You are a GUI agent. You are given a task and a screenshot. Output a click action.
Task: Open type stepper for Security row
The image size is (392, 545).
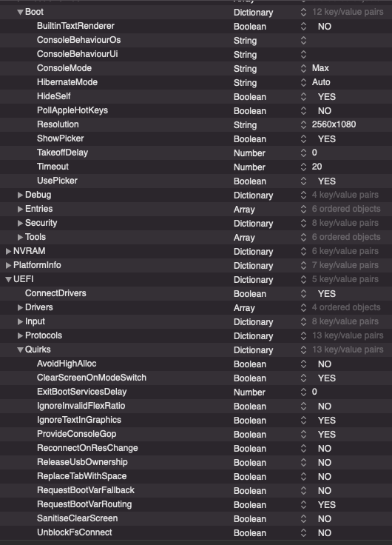pyautogui.click(x=303, y=223)
